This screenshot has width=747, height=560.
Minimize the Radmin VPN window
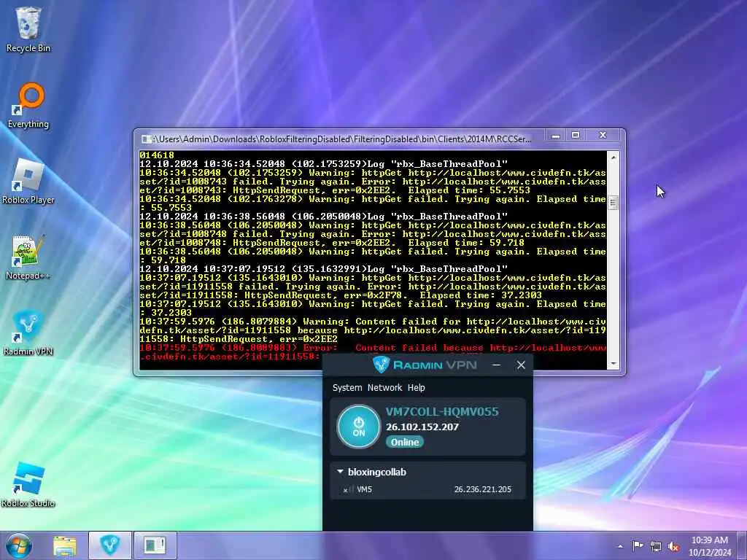click(x=496, y=365)
